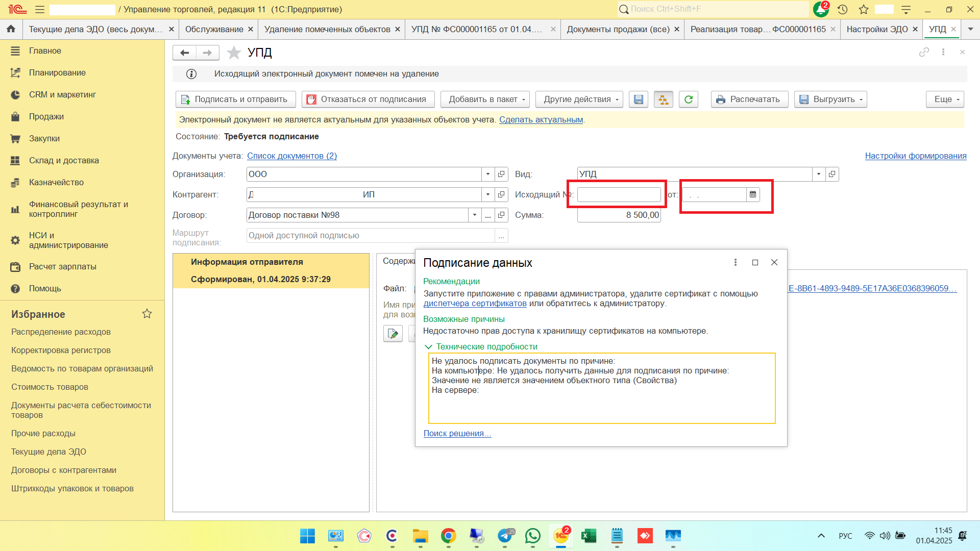Collapse the Технические подробности section

pyautogui.click(x=428, y=346)
